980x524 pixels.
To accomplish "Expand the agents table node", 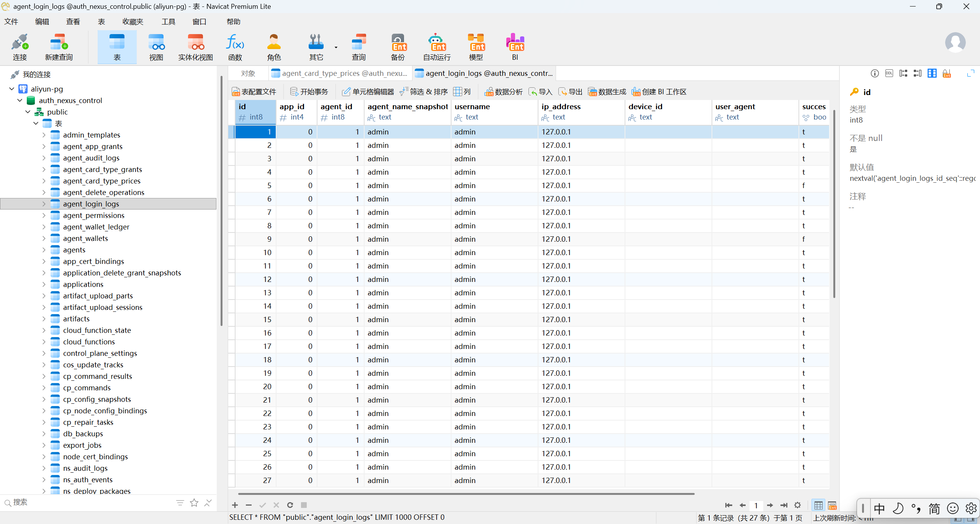I will coord(44,250).
